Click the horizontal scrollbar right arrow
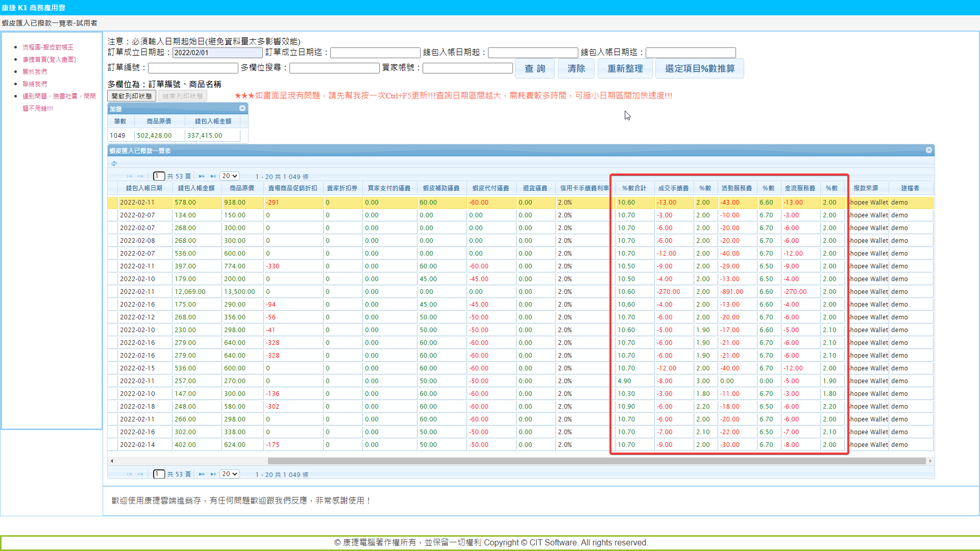Image resolution: width=980 pixels, height=551 pixels. click(x=930, y=461)
